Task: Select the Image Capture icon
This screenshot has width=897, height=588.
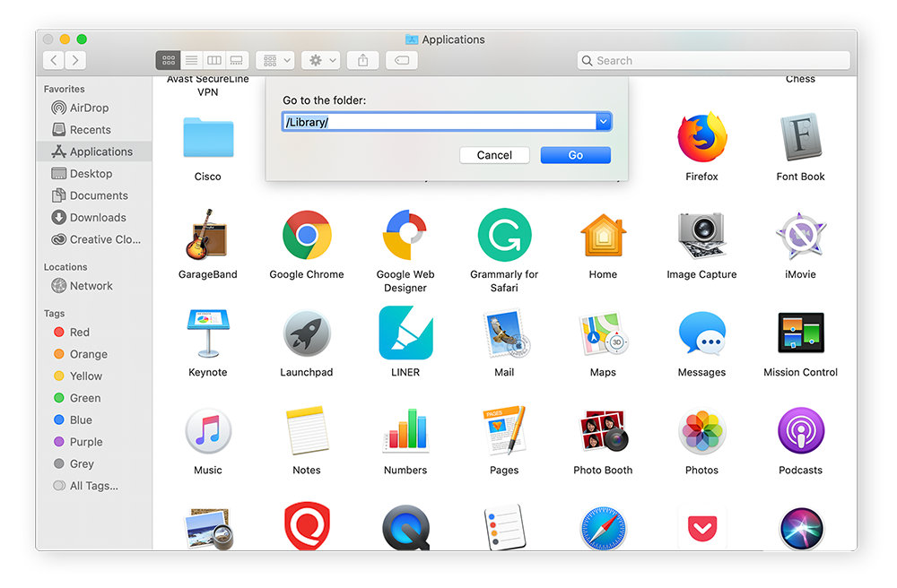Action: tap(701, 236)
